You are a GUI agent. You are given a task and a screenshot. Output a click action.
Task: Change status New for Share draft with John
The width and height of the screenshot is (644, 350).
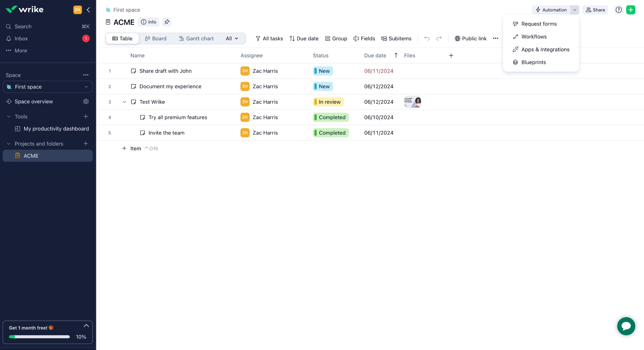pyautogui.click(x=323, y=71)
